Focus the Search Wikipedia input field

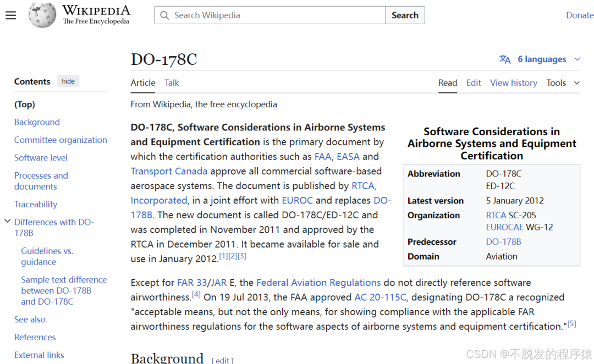coord(270,15)
